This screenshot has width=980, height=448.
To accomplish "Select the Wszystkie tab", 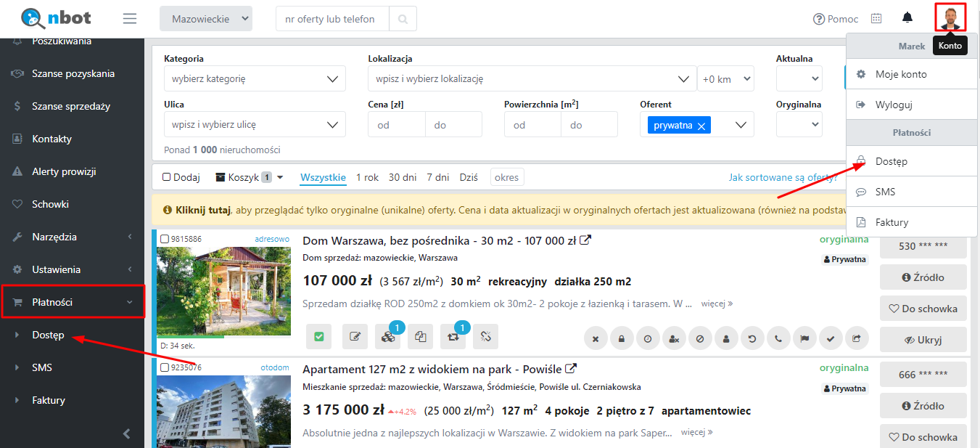I will pos(323,177).
